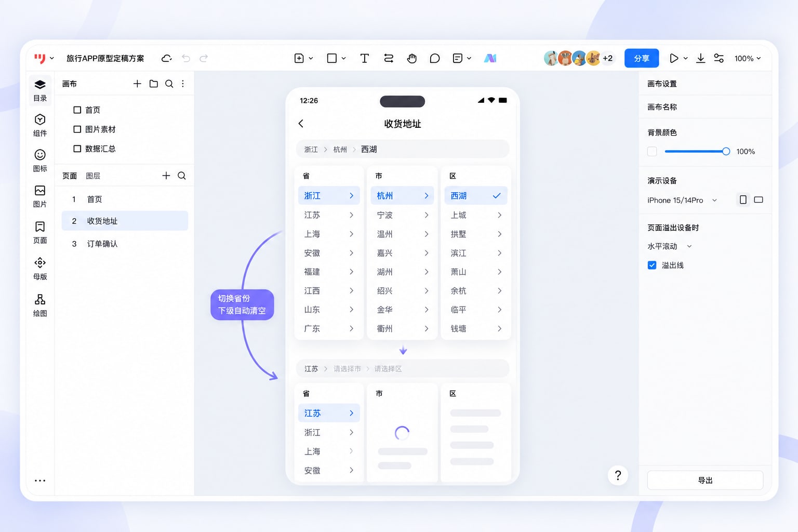Open the 组件 components panel

40,125
